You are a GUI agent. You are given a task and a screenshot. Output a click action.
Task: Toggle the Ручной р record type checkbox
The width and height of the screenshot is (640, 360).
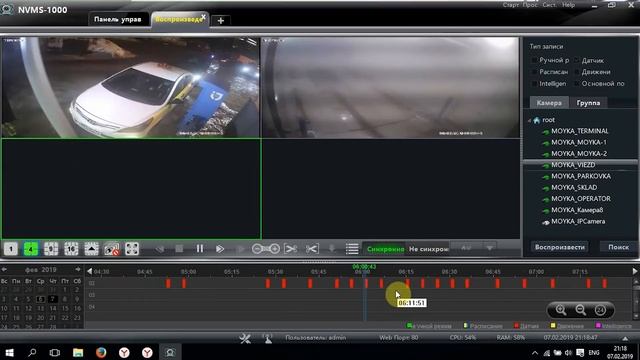pyautogui.click(x=534, y=60)
